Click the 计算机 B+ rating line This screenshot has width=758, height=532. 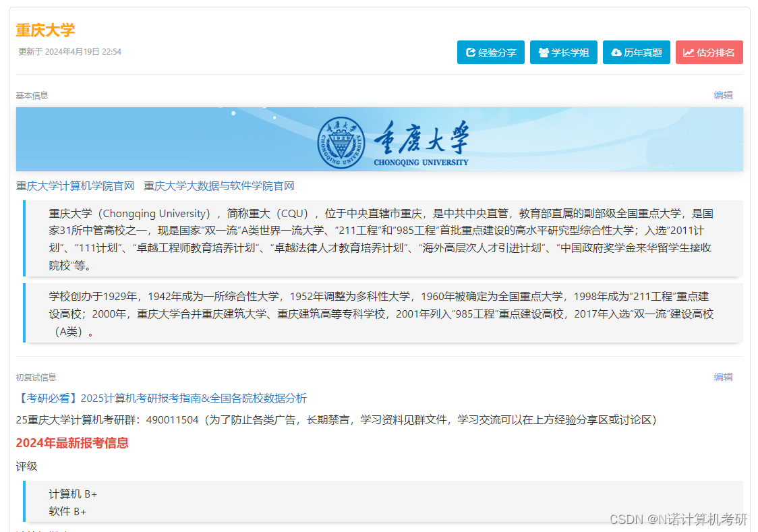click(73, 494)
